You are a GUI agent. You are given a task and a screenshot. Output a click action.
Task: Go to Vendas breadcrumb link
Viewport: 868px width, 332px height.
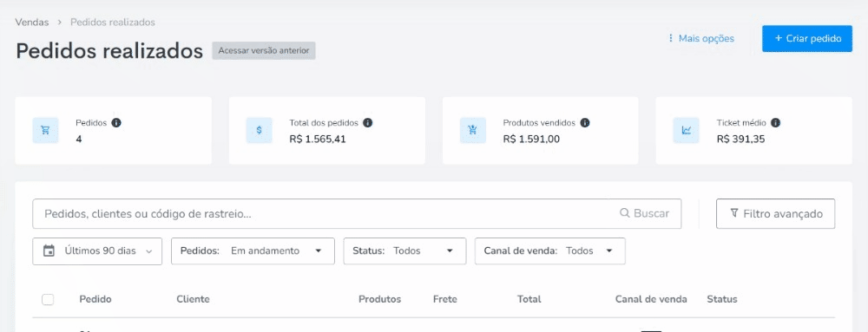pos(32,22)
